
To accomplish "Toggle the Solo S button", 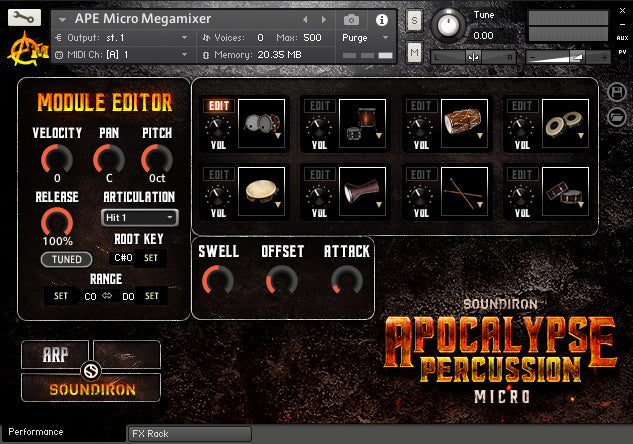I will (414, 20).
